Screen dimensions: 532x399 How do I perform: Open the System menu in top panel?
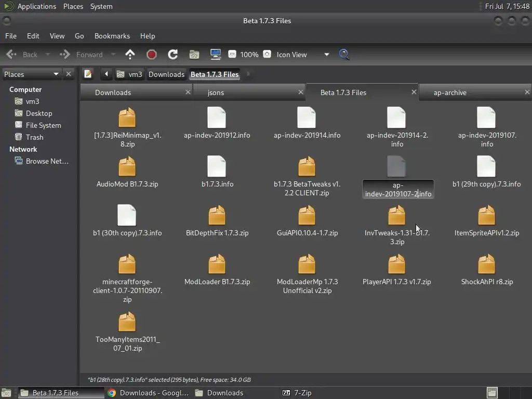pos(101,6)
